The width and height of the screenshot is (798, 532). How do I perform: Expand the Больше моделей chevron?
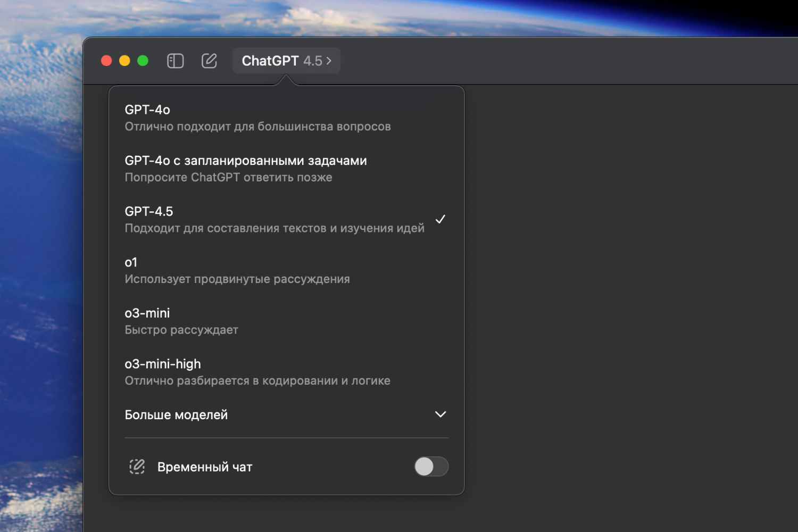tap(440, 414)
